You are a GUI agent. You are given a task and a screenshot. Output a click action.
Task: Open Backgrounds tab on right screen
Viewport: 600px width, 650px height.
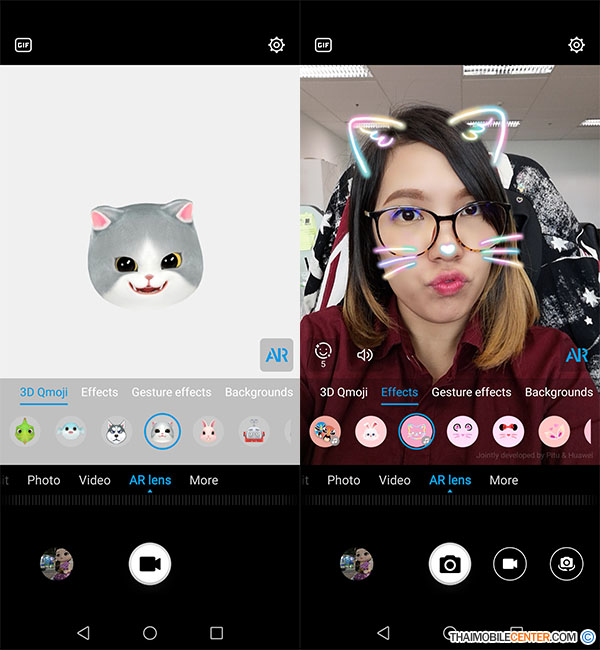point(559,392)
